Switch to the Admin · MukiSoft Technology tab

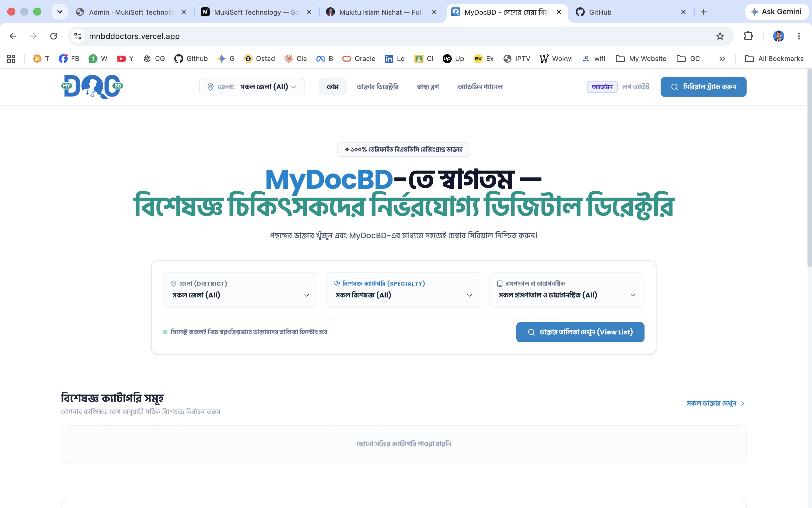131,12
